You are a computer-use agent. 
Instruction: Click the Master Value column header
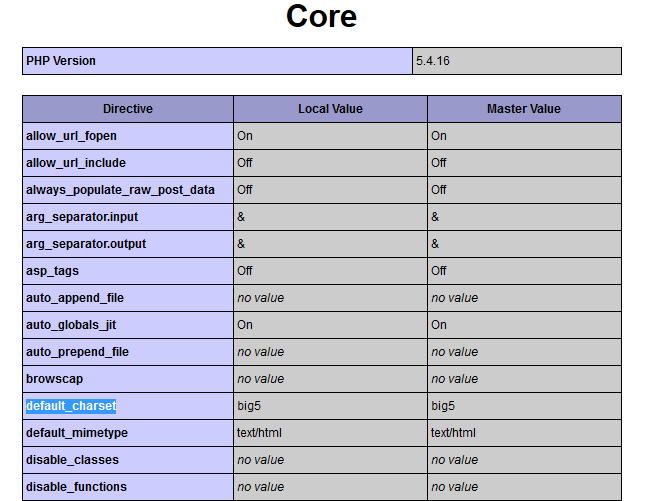523,109
